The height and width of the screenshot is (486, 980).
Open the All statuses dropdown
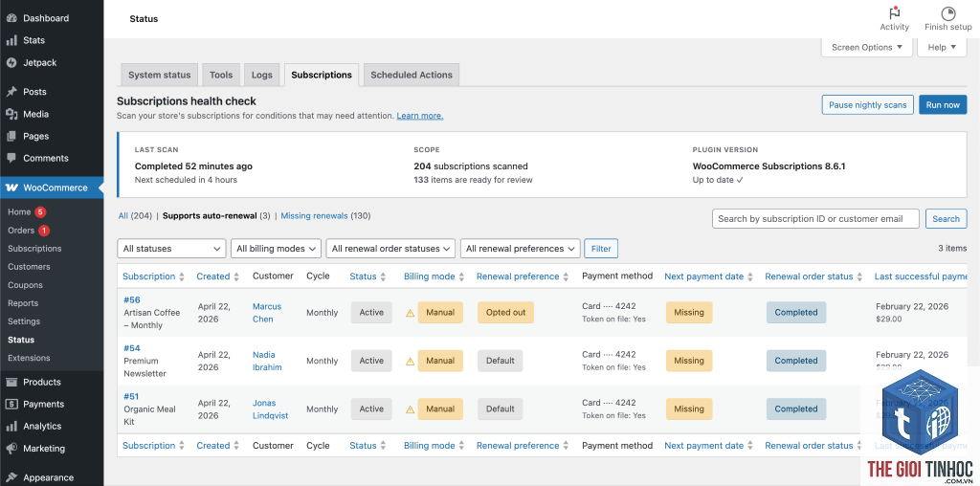(171, 249)
